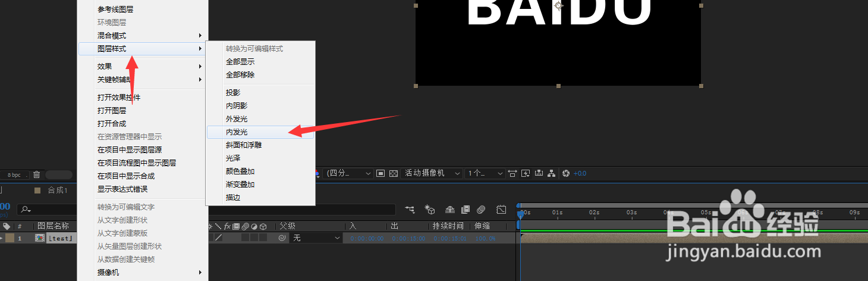868x281 pixels.
Task: Toggle the transparency grid icon
Action: (393, 173)
